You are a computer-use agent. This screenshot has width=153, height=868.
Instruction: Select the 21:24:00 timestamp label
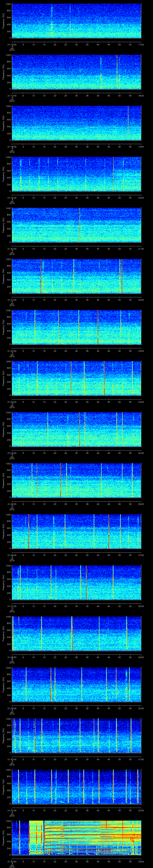(12, 453)
